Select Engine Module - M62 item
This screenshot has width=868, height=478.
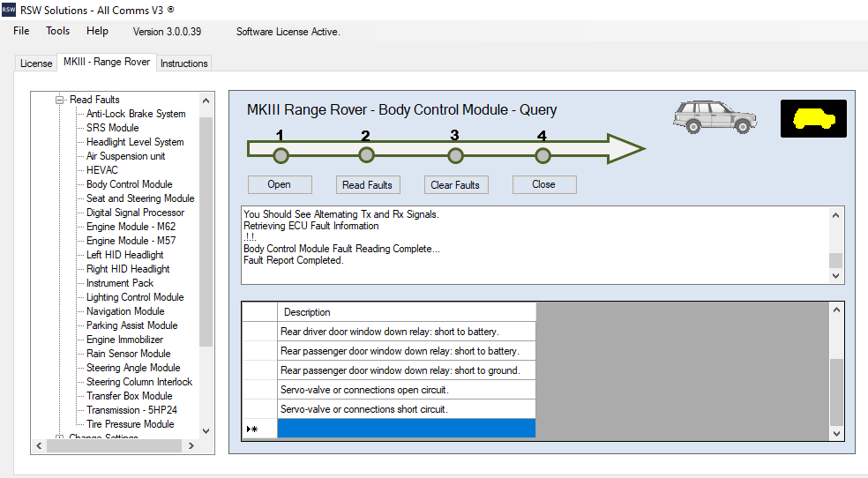click(131, 227)
